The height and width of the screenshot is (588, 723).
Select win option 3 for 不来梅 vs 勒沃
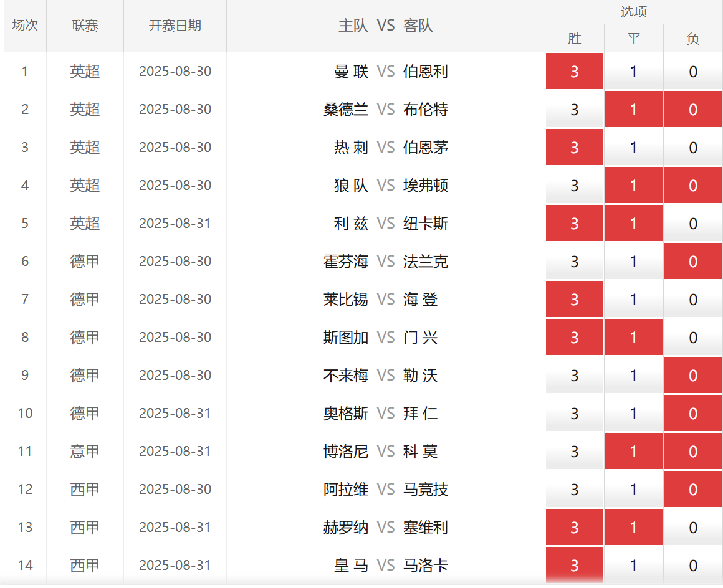(x=575, y=375)
